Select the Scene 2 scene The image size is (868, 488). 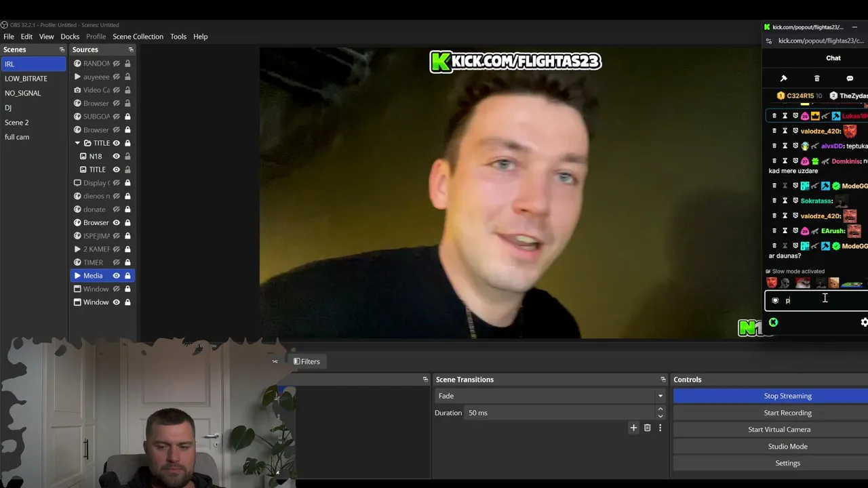click(x=33, y=123)
